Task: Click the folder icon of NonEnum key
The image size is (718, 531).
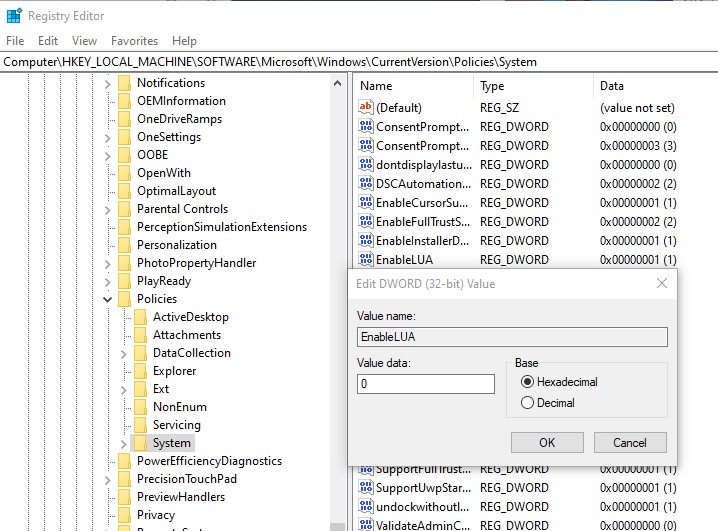Action: [140, 407]
